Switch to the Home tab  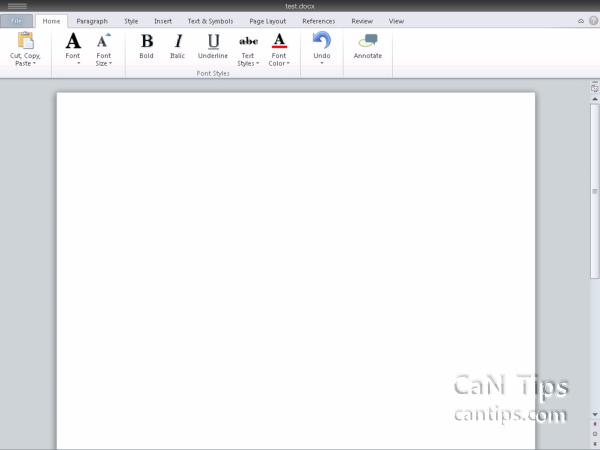pyautogui.click(x=51, y=21)
